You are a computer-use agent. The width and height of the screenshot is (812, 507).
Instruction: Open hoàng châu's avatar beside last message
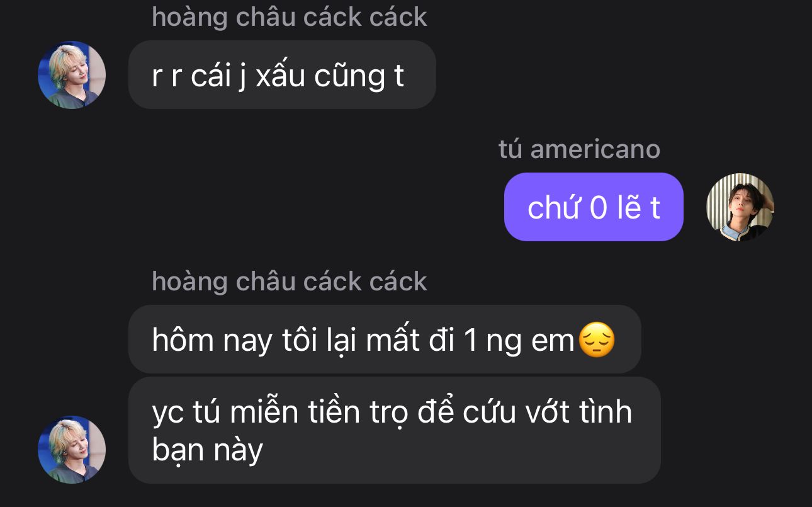tap(72, 450)
